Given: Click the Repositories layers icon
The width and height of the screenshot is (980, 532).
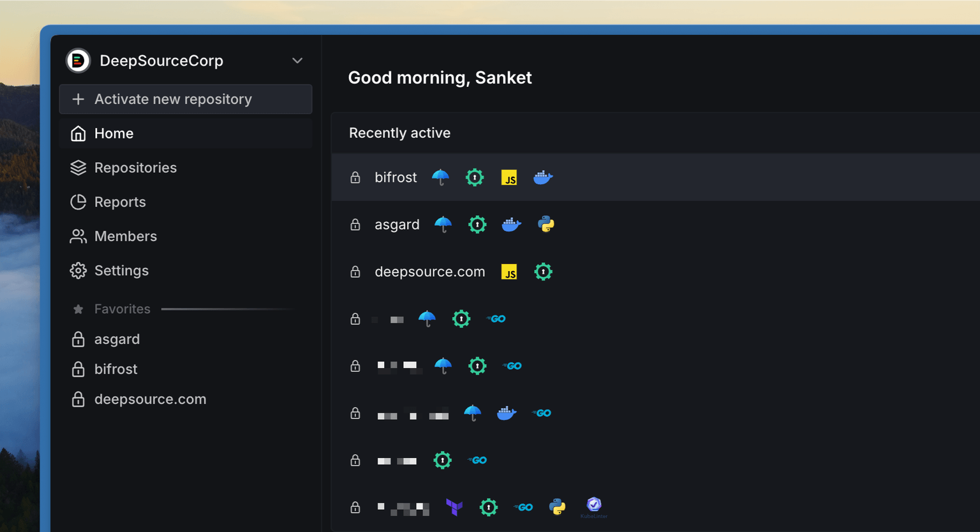Looking at the screenshot, I should click(78, 168).
